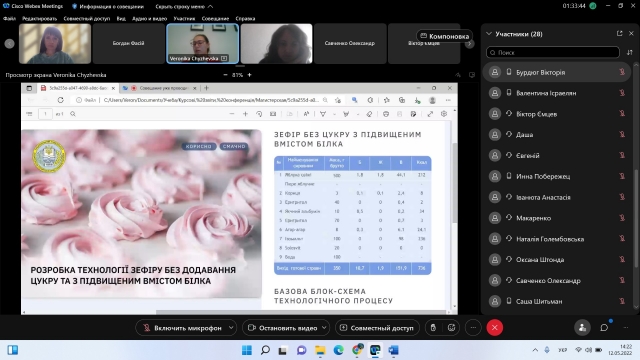
Task: Select Савченко Олександр video tile
Action: pyautogui.click(x=350, y=43)
